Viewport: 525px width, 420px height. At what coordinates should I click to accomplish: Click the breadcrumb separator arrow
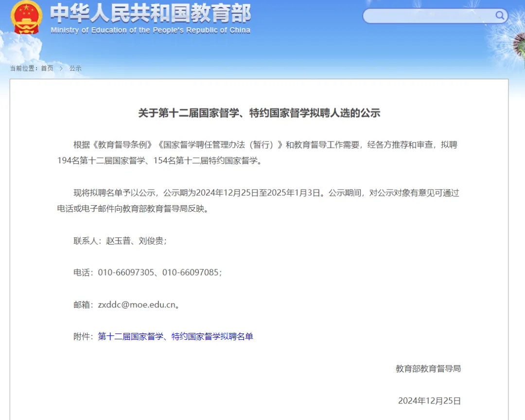pos(61,69)
